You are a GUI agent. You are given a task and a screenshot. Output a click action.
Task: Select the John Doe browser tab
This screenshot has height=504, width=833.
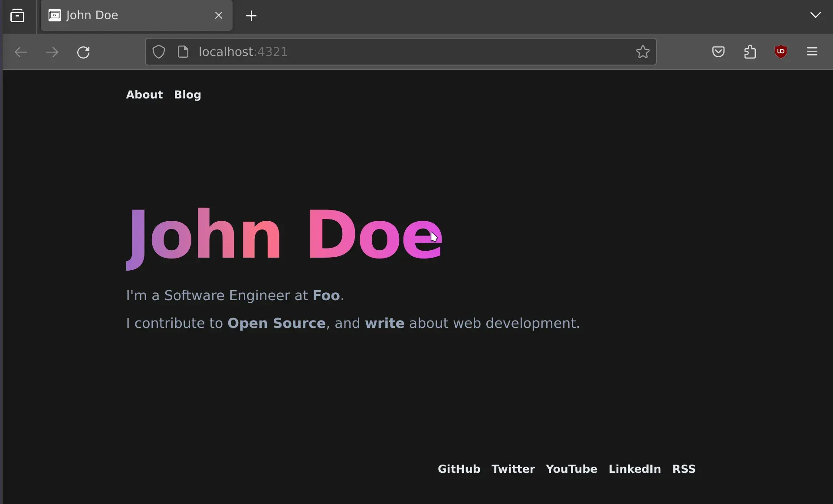pos(137,16)
